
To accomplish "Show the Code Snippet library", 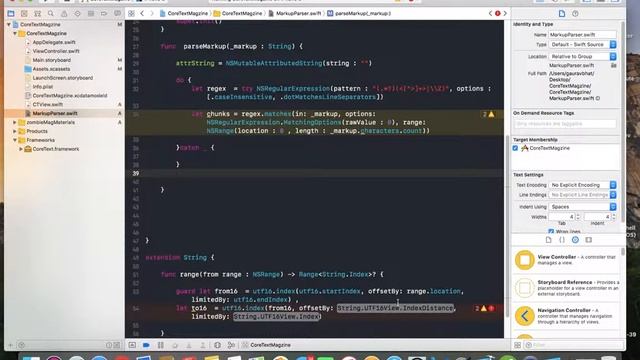I will point(562,240).
